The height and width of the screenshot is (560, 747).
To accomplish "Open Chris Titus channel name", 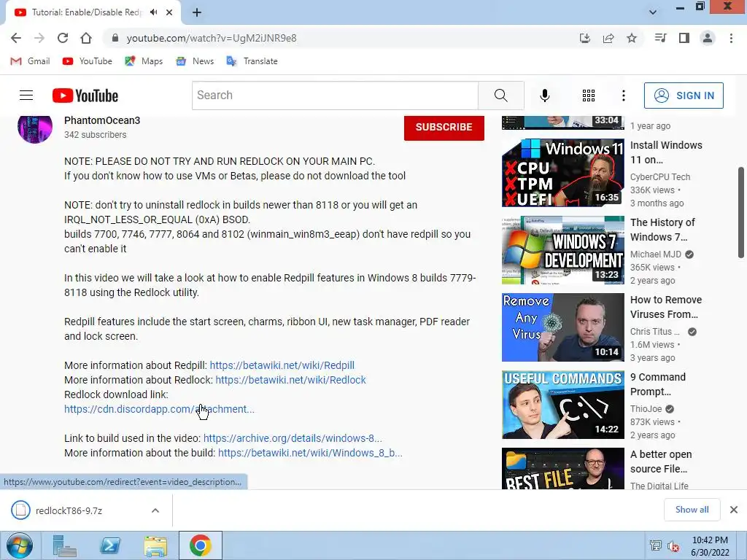I will coord(654,332).
